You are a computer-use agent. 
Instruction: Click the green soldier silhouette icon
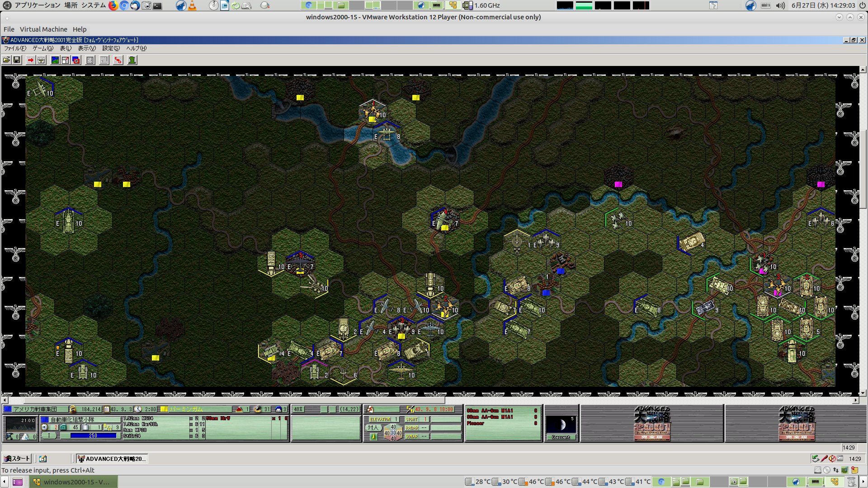click(x=132, y=60)
